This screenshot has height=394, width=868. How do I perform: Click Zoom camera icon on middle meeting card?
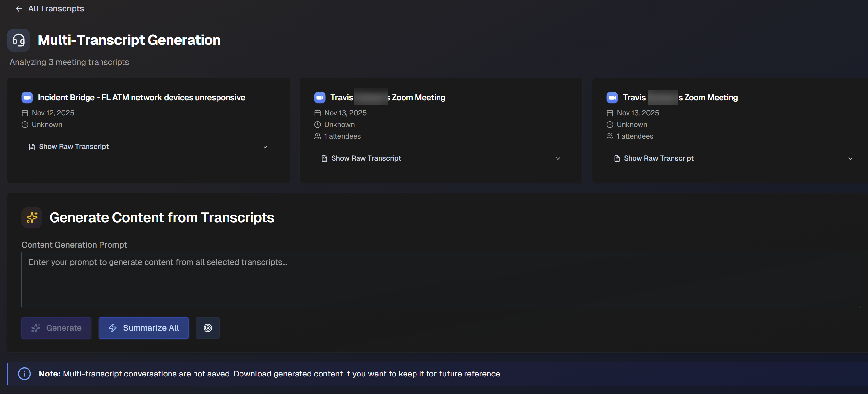(x=320, y=98)
